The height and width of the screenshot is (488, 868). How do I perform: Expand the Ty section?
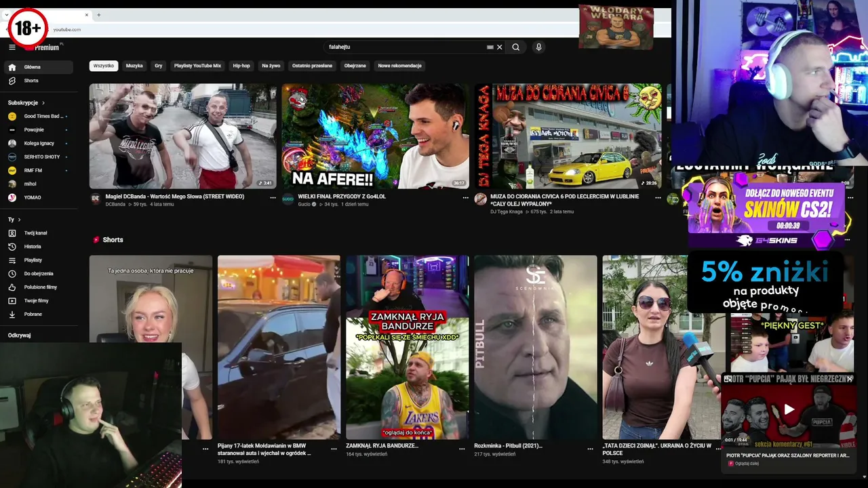(14, 220)
